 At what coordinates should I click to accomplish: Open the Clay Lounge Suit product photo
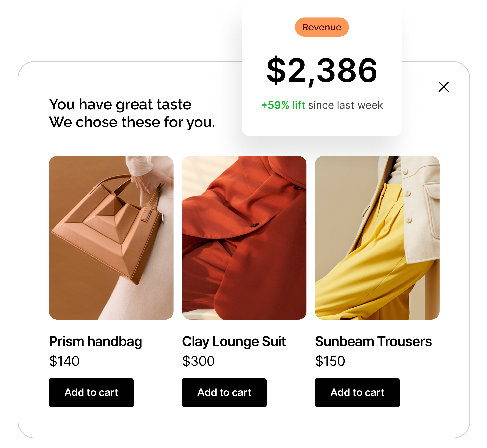(244, 238)
